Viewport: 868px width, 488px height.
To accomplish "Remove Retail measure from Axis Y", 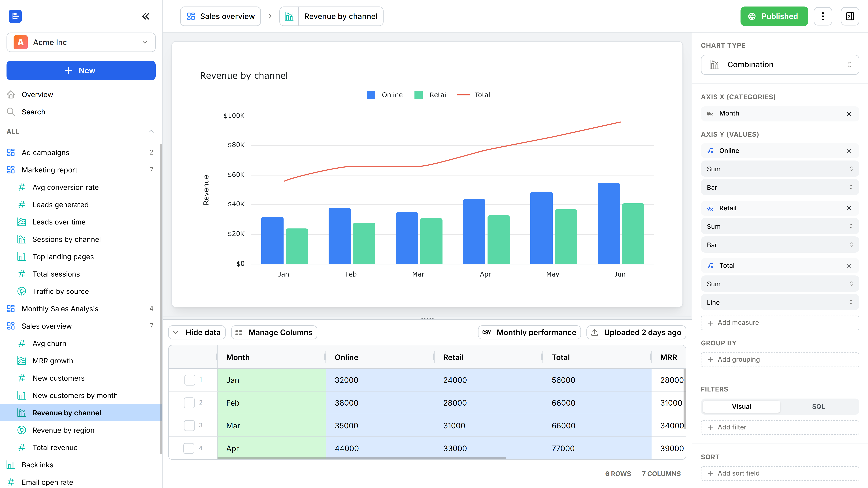I will (x=849, y=208).
